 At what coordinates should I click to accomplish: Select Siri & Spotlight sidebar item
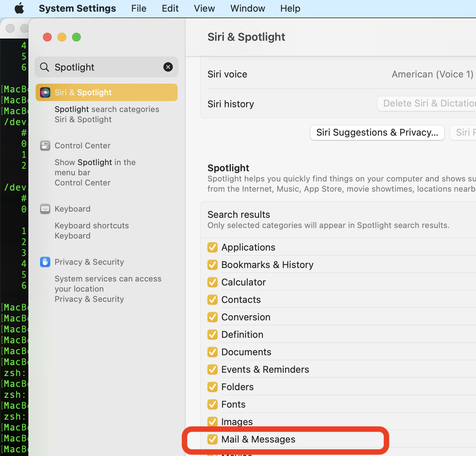[107, 92]
